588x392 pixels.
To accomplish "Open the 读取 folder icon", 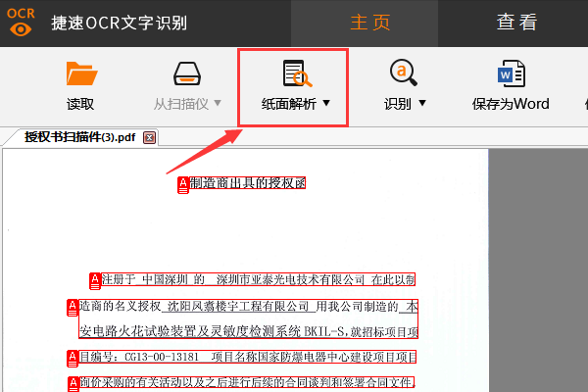I will pos(81,73).
